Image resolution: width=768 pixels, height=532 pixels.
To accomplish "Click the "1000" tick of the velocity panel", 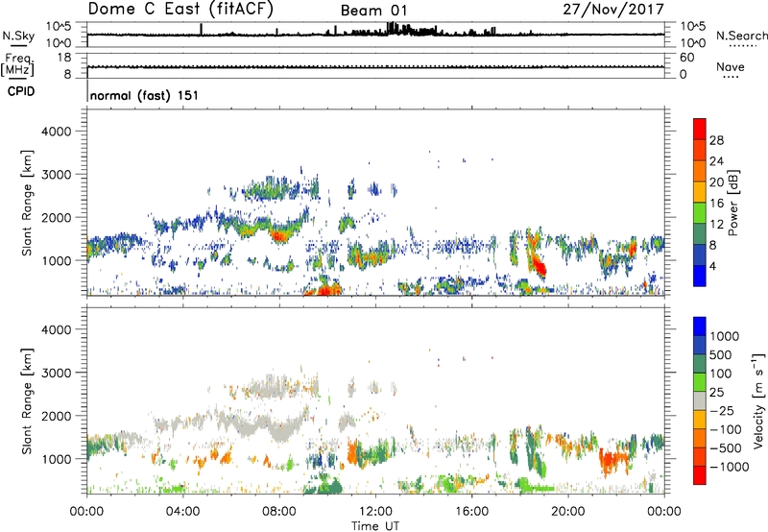I will [x=57, y=458].
